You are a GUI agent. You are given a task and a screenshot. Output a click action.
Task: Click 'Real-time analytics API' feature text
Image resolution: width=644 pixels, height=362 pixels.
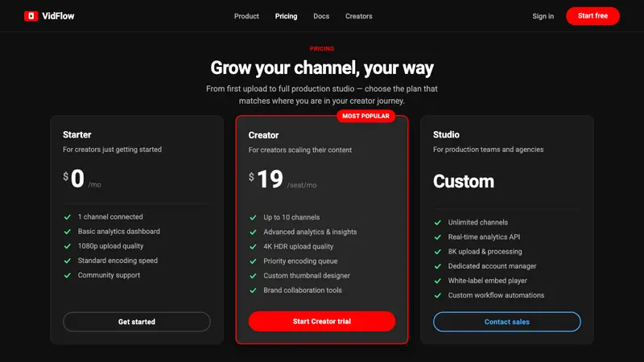click(485, 237)
